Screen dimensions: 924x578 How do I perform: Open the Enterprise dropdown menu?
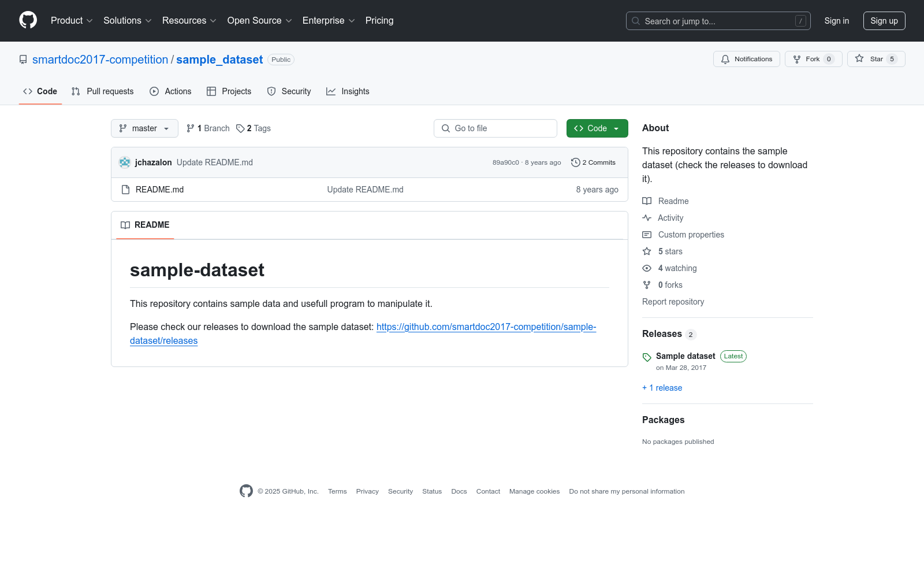pyautogui.click(x=329, y=20)
